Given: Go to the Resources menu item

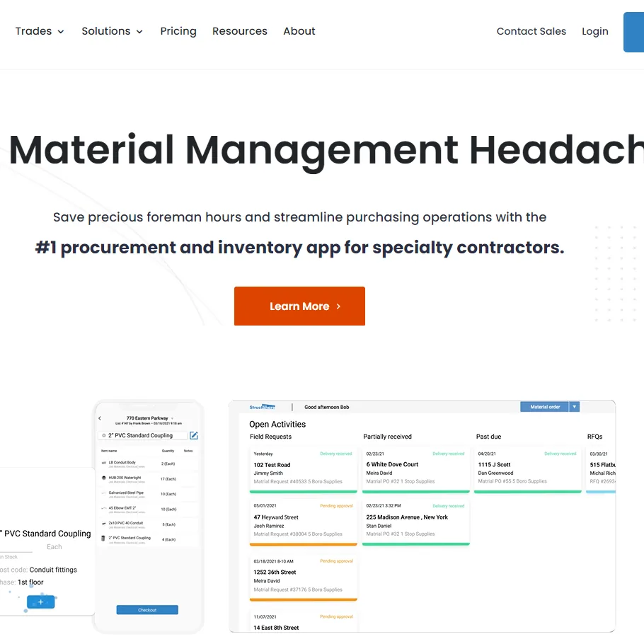Looking at the screenshot, I should pyautogui.click(x=239, y=31).
